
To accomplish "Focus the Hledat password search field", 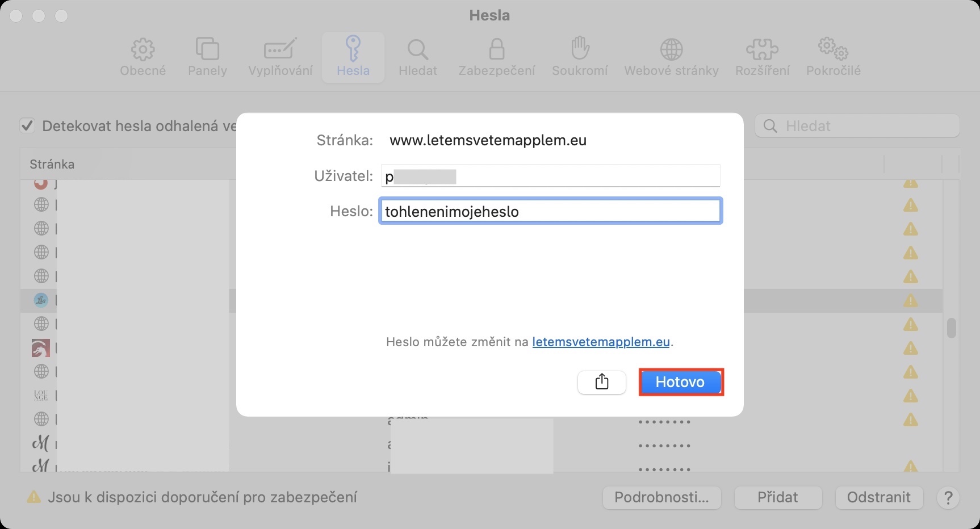I will pyautogui.click(x=857, y=126).
